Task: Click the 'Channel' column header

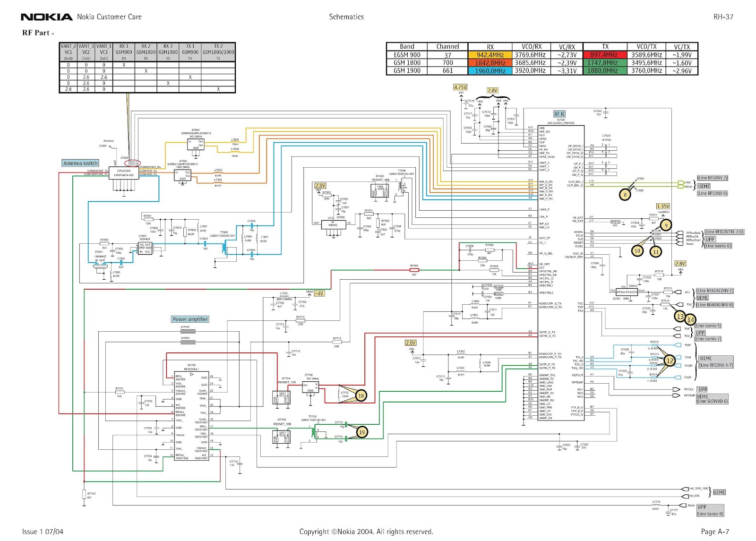Action: coord(447,47)
